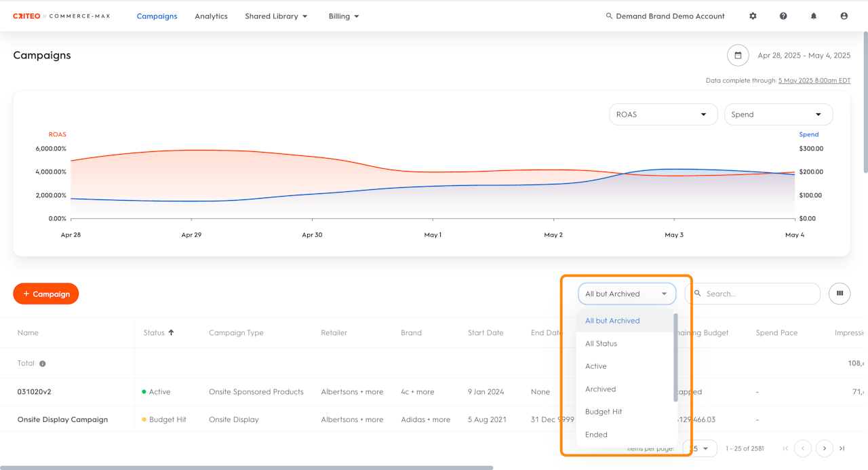Open the date range calendar icon

(x=738, y=56)
